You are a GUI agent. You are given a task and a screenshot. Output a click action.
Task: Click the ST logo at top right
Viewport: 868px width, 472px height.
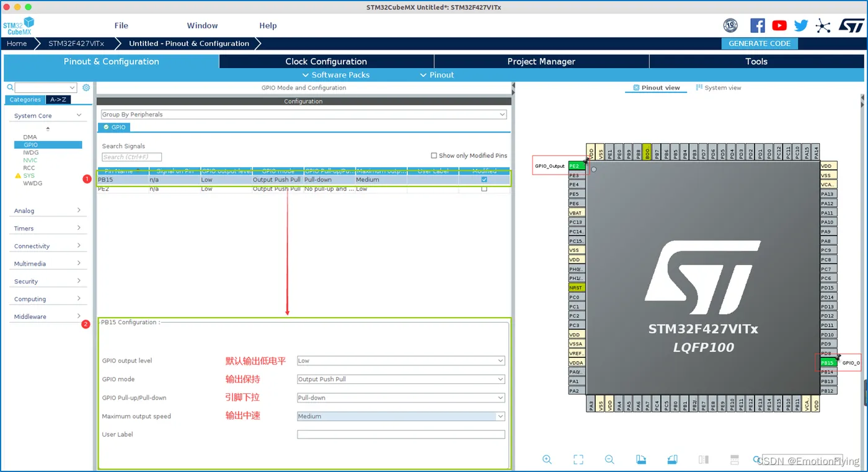(x=851, y=25)
